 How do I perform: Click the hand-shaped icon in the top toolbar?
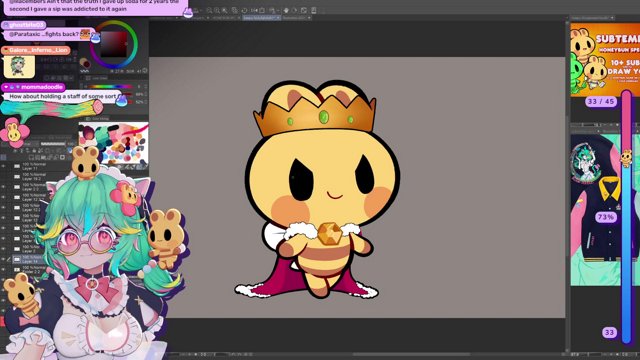pyautogui.click(x=286, y=10)
